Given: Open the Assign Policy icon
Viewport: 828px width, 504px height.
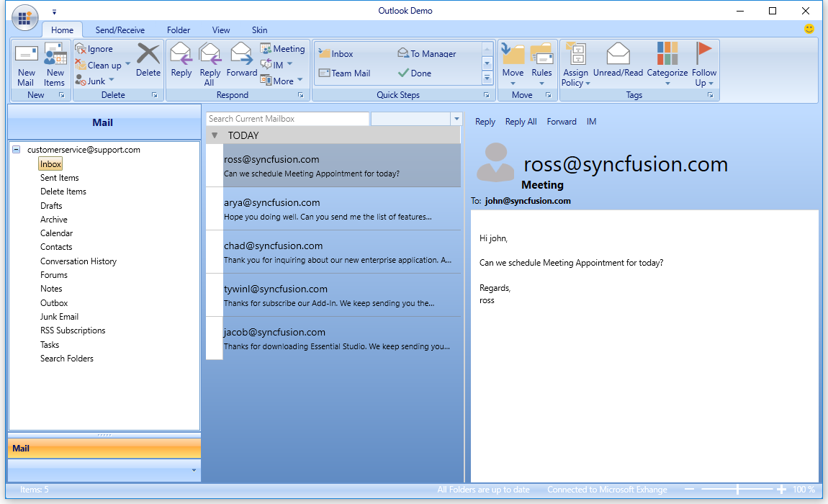Looking at the screenshot, I should pyautogui.click(x=575, y=55).
